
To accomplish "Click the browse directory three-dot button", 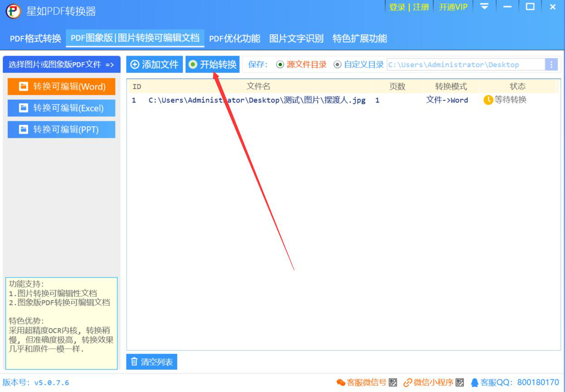I will [x=551, y=65].
